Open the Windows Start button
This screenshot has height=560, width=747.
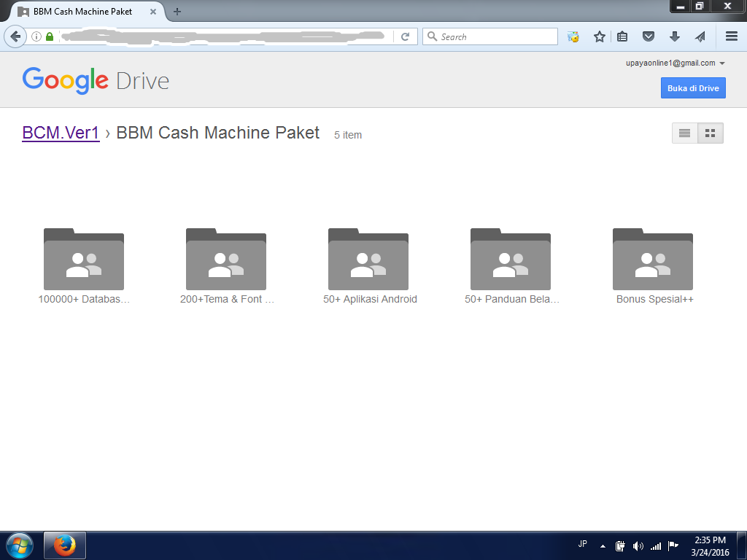click(x=20, y=545)
